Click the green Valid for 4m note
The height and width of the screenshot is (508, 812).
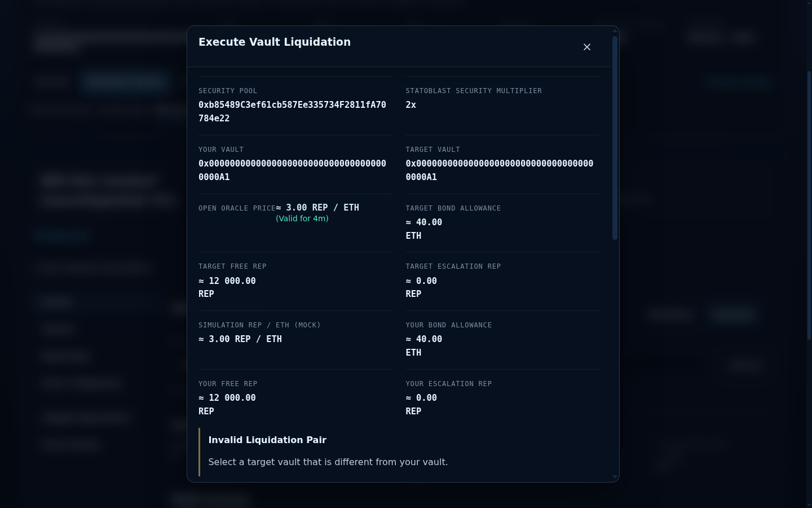(x=302, y=218)
